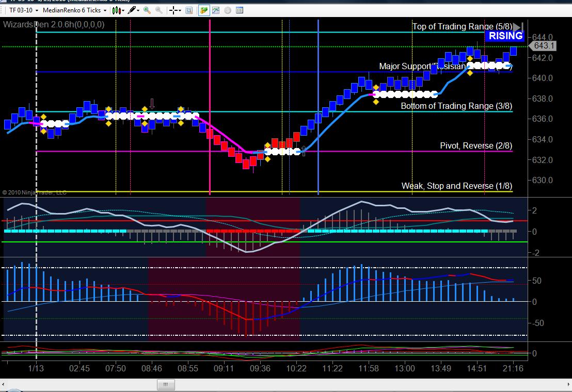This screenshot has height=392, width=572.
Task: Select the thick magenta vertical line
Action: click(x=210, y=107)
